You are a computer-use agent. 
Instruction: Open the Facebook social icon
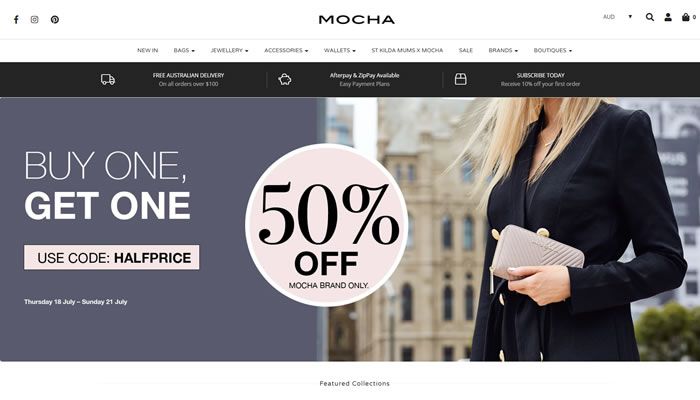pos(16,20)
